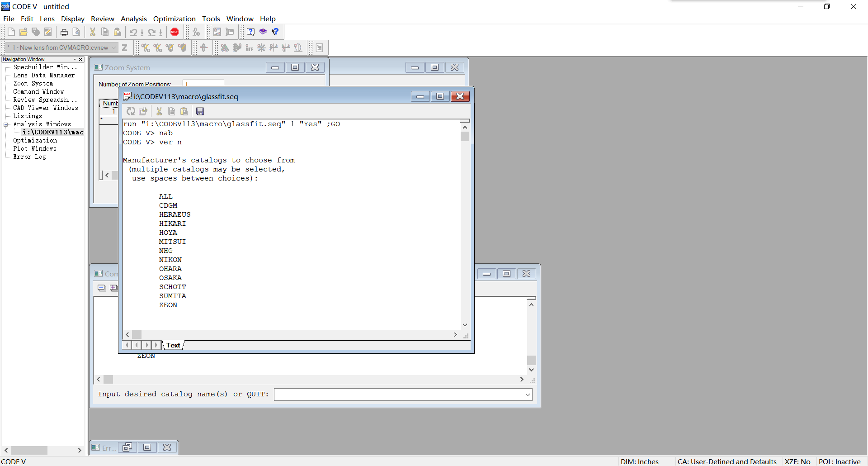Restore the minimized Error Log window
The width and height of the screenshot is (868, 466).
127,447
